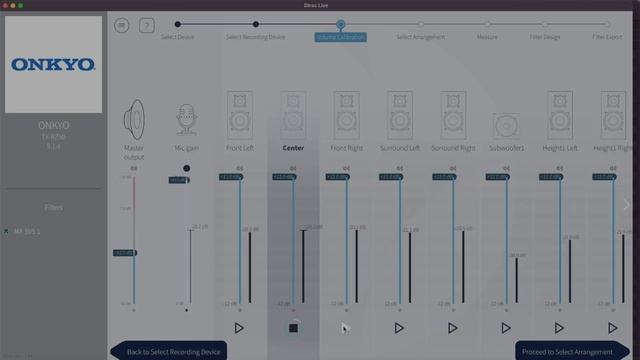Select the Height1 Left speaker icon
The width and height of the screenshot is (640, 360).
click(x=560, y=116)
